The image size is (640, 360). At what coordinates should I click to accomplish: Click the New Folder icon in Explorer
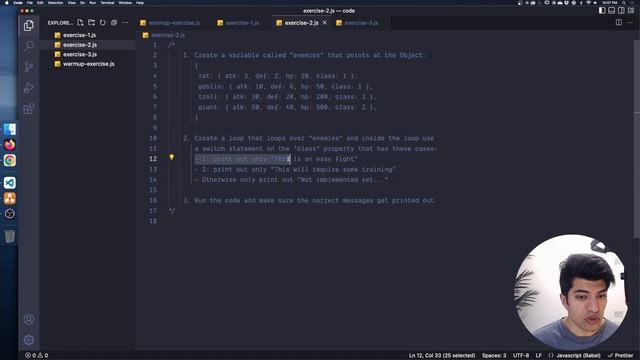91,22
